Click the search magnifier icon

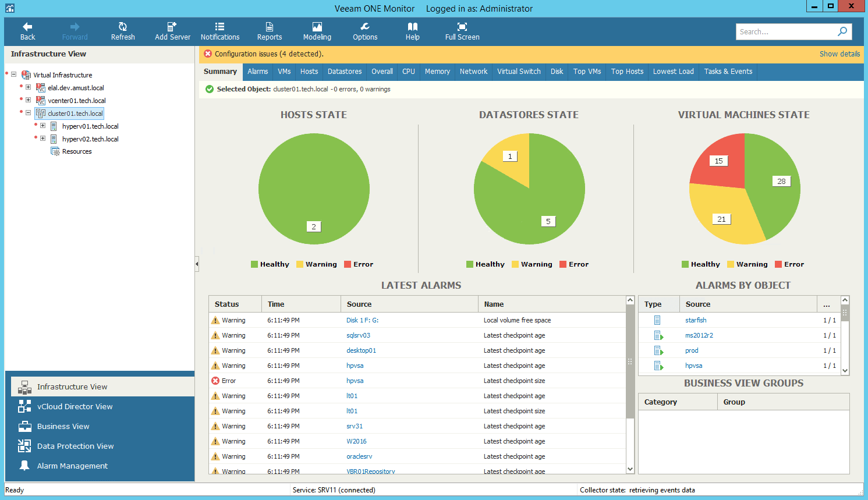842,31
